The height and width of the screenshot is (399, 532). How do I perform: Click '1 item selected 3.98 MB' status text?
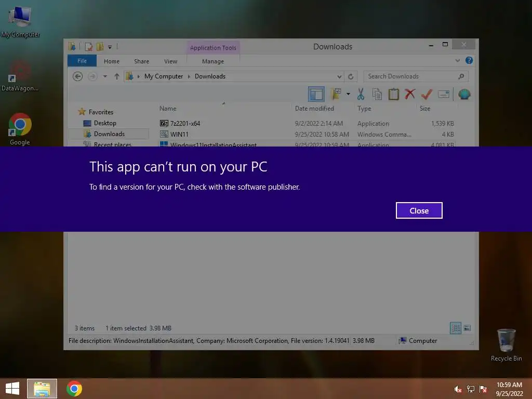138,328
